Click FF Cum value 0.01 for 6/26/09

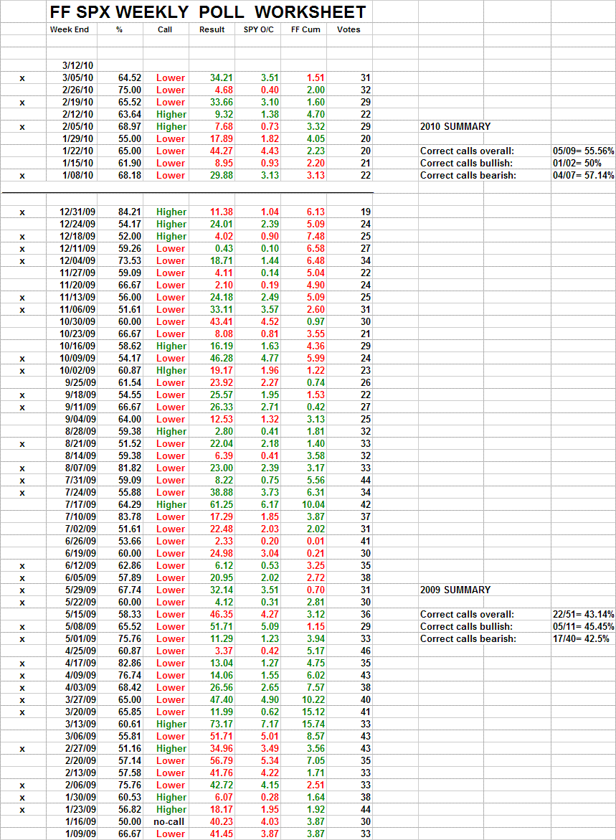[316, 541]
